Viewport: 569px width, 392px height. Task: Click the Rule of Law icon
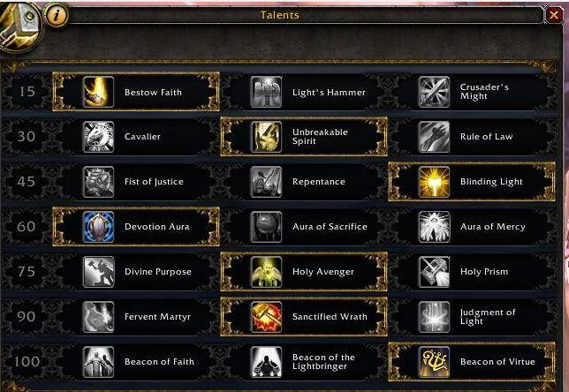[x=434, y=137]
